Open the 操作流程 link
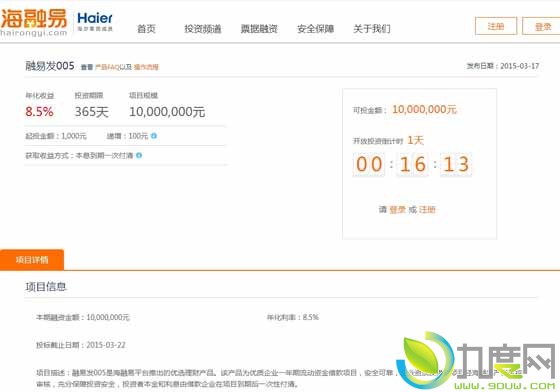560x392 pixels. (x=146, y=67)
